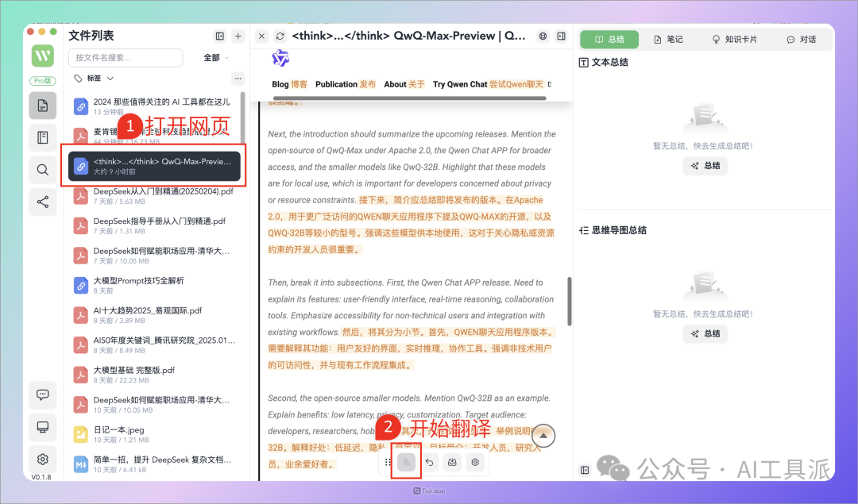Open the 7 天前 DeepSeek如何赋能职场应用 file

tap(155, 256)
